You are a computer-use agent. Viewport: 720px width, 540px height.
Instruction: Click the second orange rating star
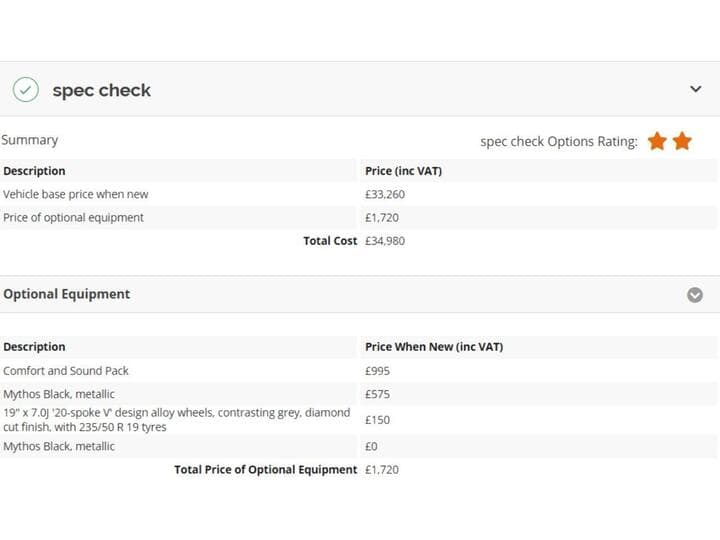coord(682,141)
